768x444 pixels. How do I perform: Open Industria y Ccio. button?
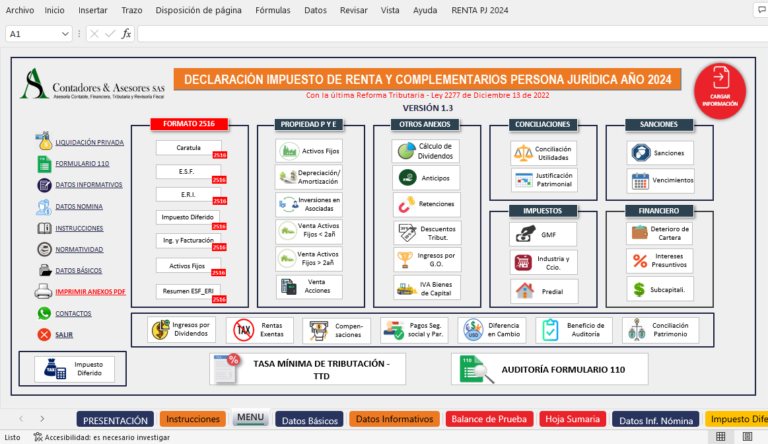pos(543,263)
